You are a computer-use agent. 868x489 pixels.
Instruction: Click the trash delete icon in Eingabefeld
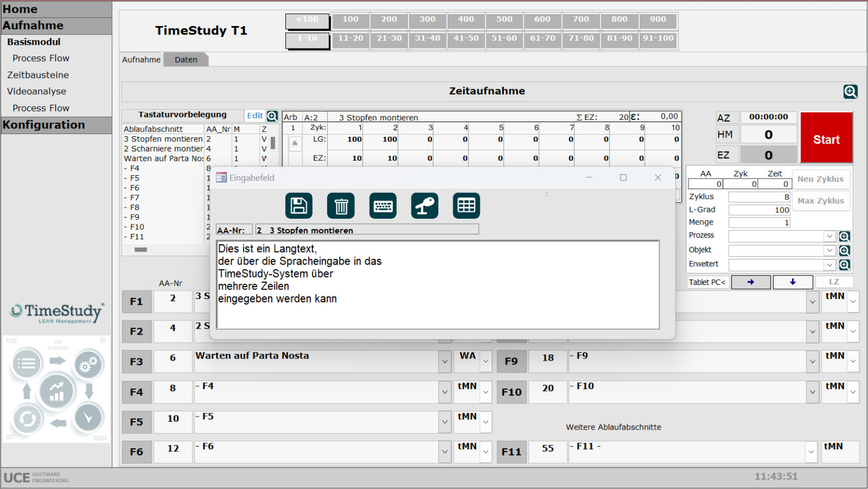341,206
